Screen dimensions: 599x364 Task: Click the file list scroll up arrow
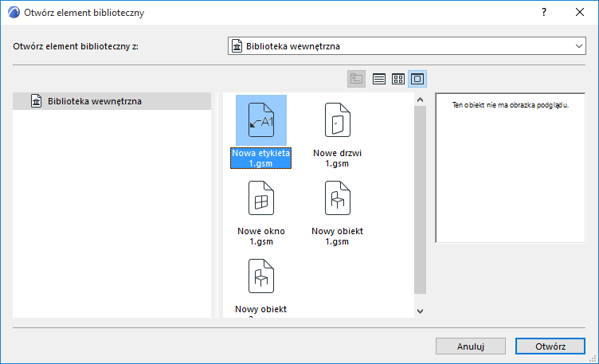coord(421,100)
